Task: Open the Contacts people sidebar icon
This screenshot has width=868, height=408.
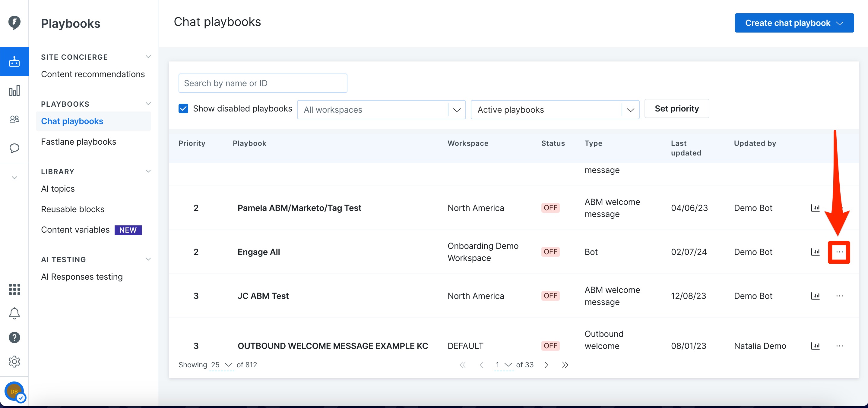Action: [x=14, y=119]
